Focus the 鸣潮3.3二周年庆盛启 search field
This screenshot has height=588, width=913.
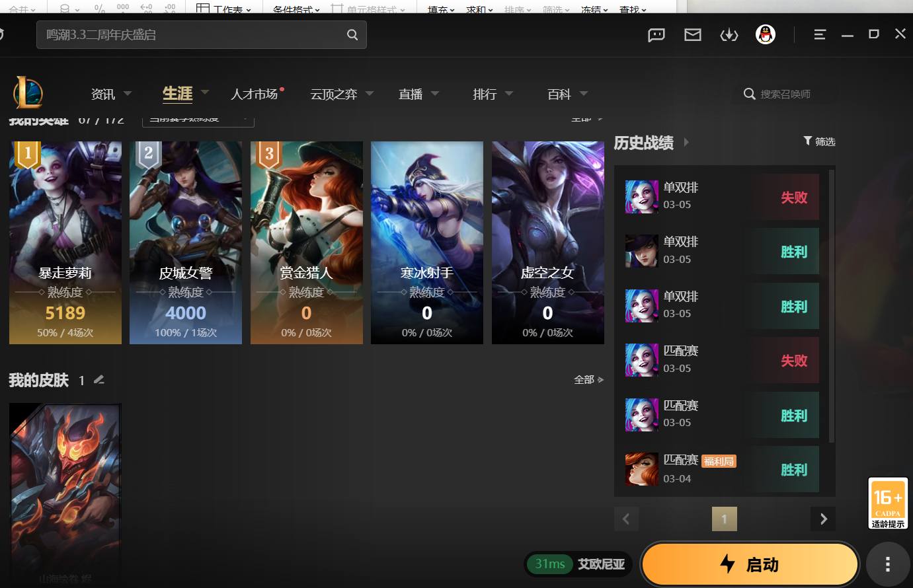pyautogui.click(x=202, y=34)
